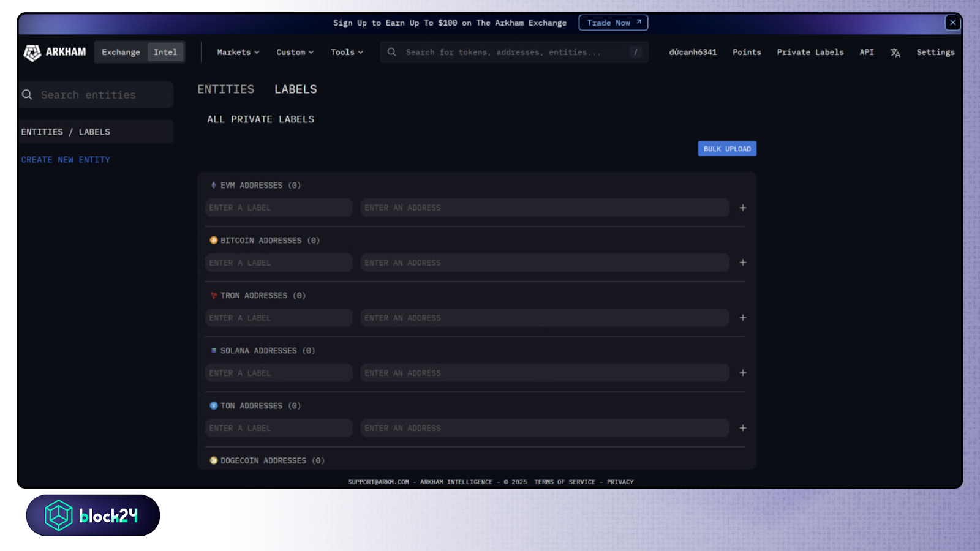This screenshot has height=551, width=980.
Task: Click the search entities magnifier icon
Action: coord(27,95)
